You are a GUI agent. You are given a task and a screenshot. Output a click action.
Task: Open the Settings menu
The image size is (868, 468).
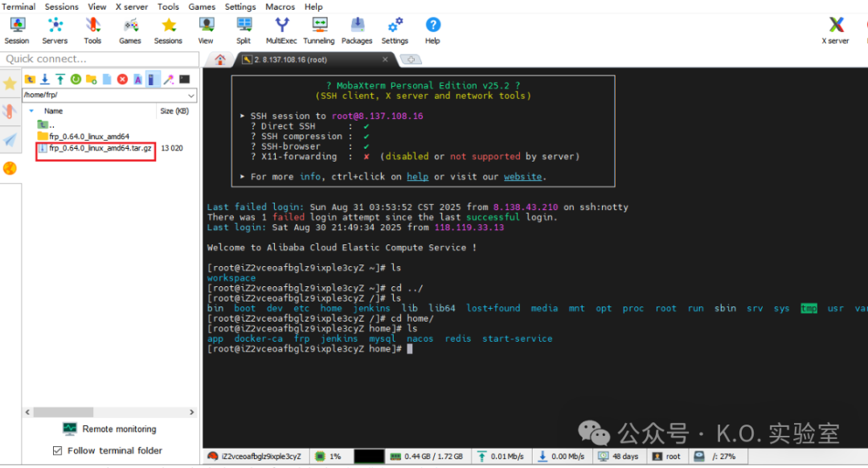[240, 6]
